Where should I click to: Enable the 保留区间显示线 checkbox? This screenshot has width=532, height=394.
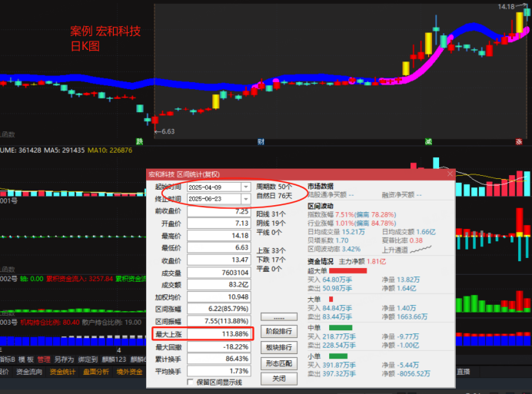(191, 382)
